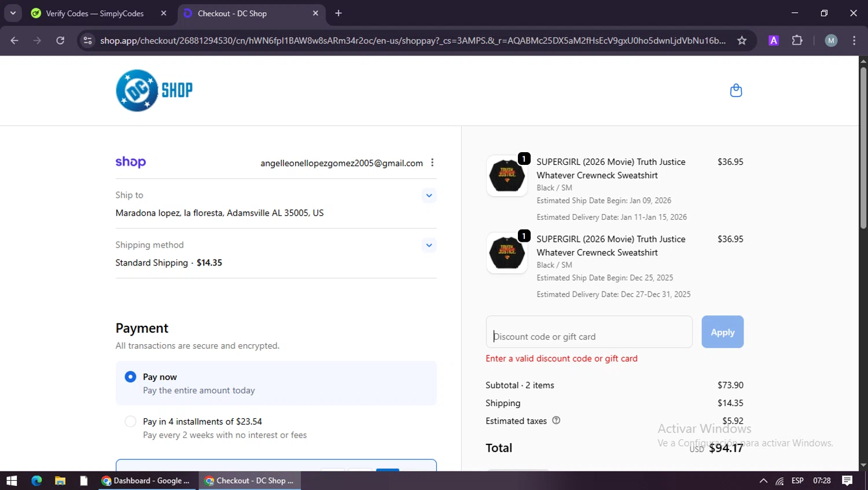The image size is (868, 490).
Task: Click the address Maradona lopez, la floresta
Action: [219, 213]
